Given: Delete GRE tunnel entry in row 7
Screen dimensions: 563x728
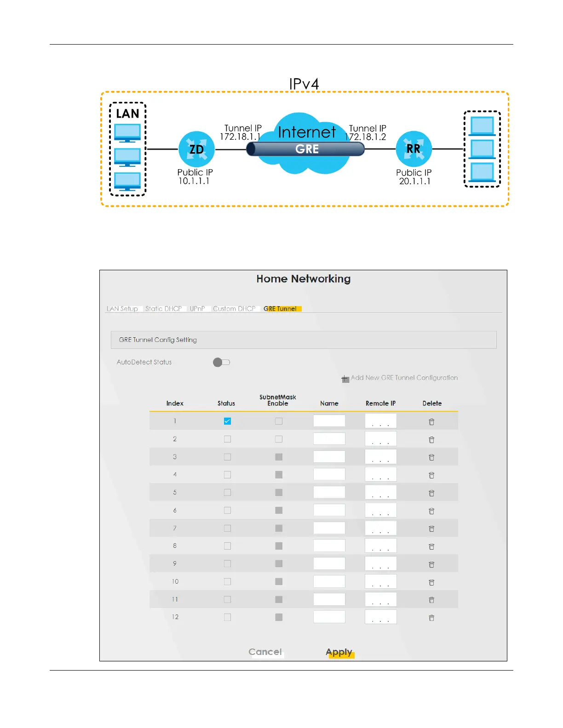Looking at the screenshot, I should 431,529.
